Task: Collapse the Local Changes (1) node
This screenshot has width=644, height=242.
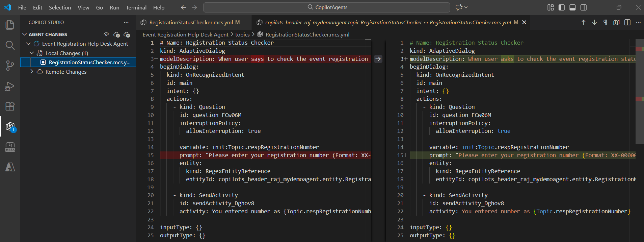Action: pyautogui.click(x=32, y=53)
